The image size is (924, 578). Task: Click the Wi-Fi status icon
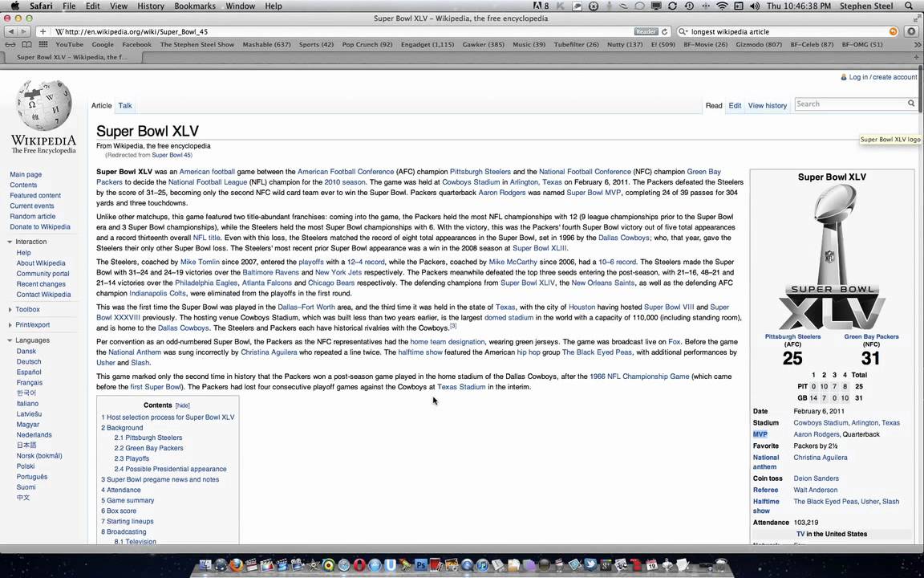coord(722,6)
